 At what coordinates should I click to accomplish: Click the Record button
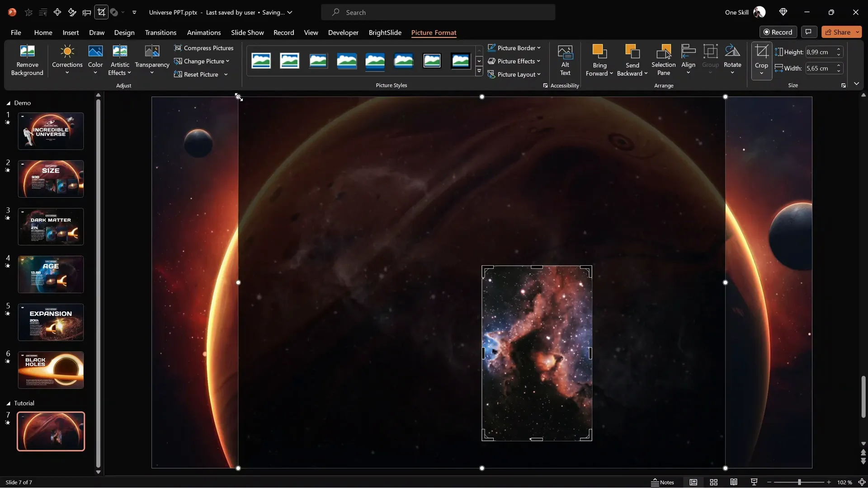pyautogui.click(x=778, y=32)
